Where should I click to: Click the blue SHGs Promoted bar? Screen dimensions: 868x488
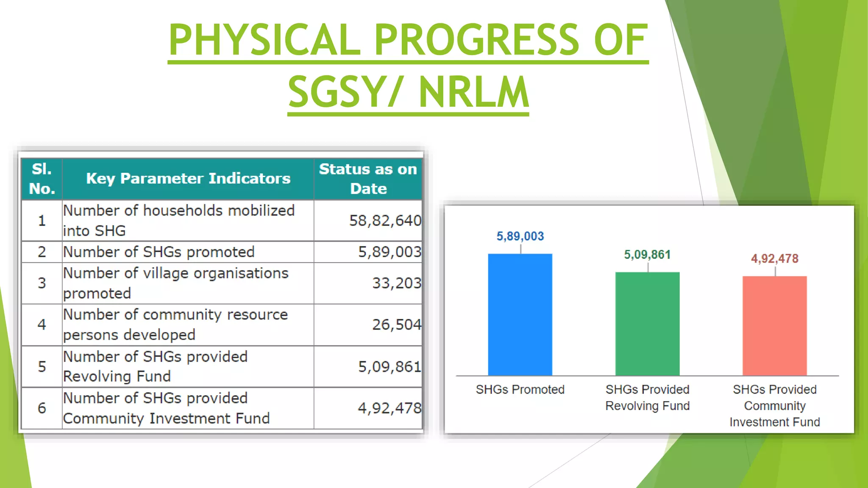click(520, 314)
